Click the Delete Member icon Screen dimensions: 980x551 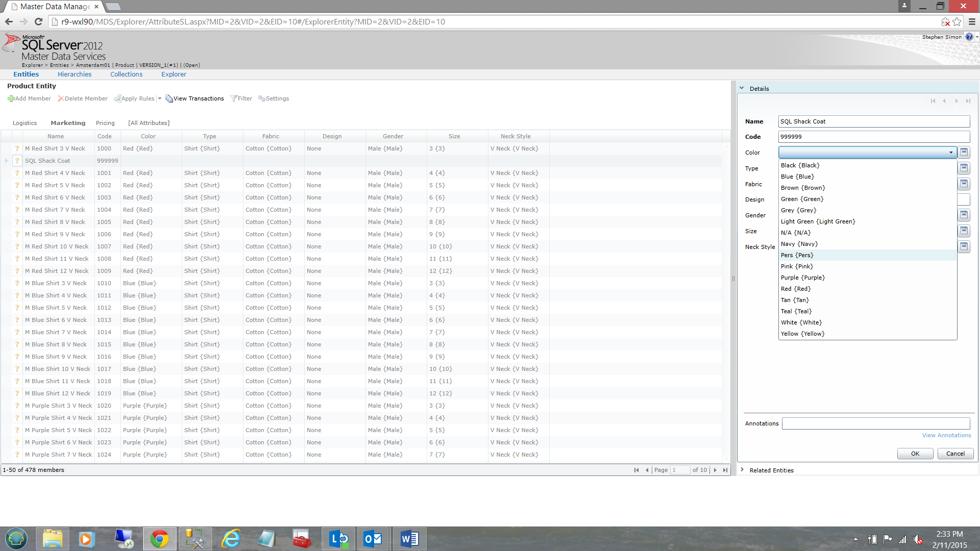click(x=61, y=98)
